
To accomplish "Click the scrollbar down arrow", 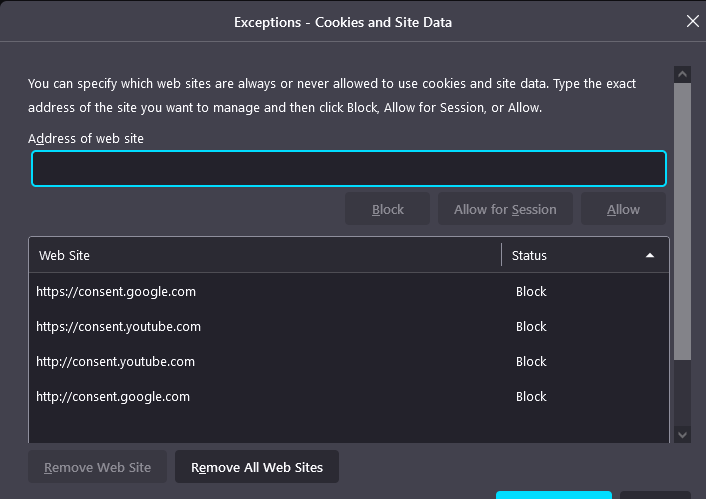I will click(x=682, y=434).
